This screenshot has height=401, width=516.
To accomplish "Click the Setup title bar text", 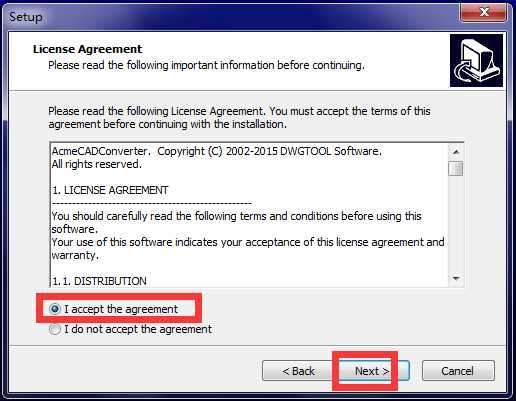I will click(26, 17).
